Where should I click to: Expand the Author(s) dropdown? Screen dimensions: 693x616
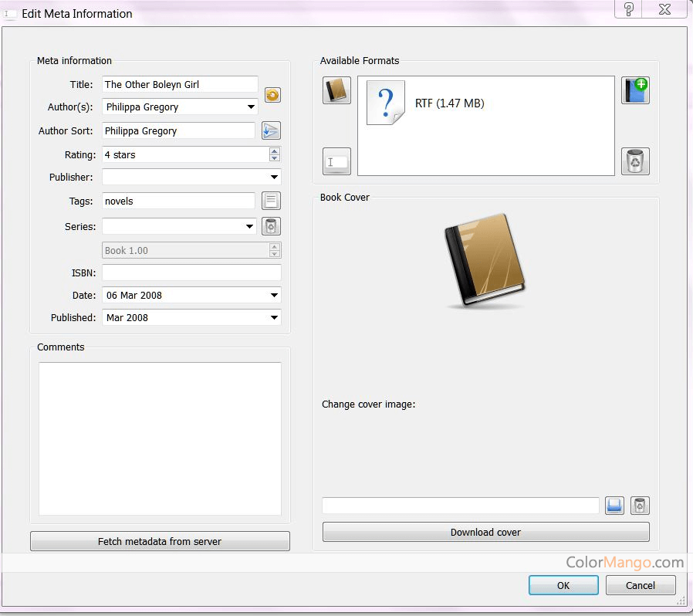tap(252, 107)
